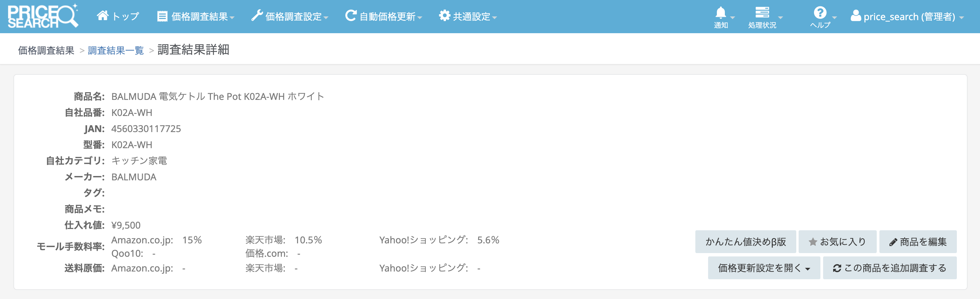980x299 pixels.
Task: Click the home icon for トップ
Action: point(102,16)
